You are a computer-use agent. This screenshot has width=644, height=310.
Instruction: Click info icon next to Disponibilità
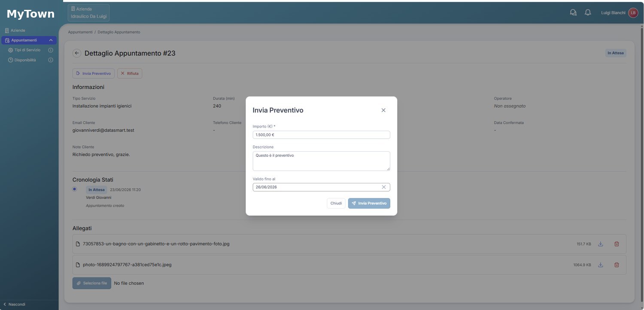[x=51, y=60]
